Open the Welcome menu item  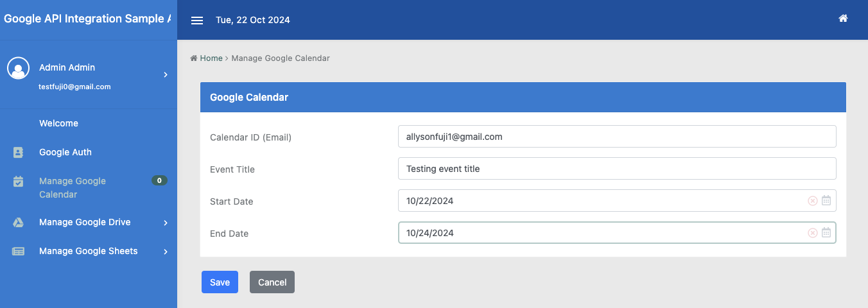(x=58, y=123)
